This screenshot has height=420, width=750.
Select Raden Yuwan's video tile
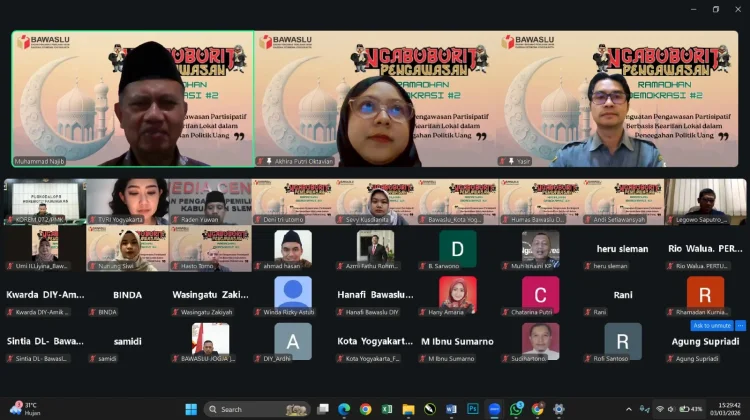(x=210, y=202)
